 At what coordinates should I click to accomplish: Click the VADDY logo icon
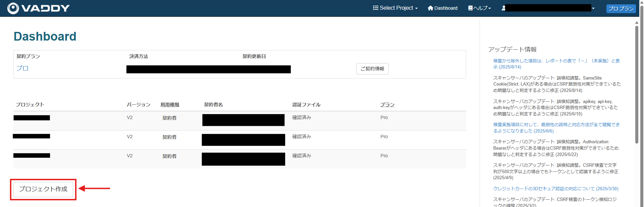13,8
